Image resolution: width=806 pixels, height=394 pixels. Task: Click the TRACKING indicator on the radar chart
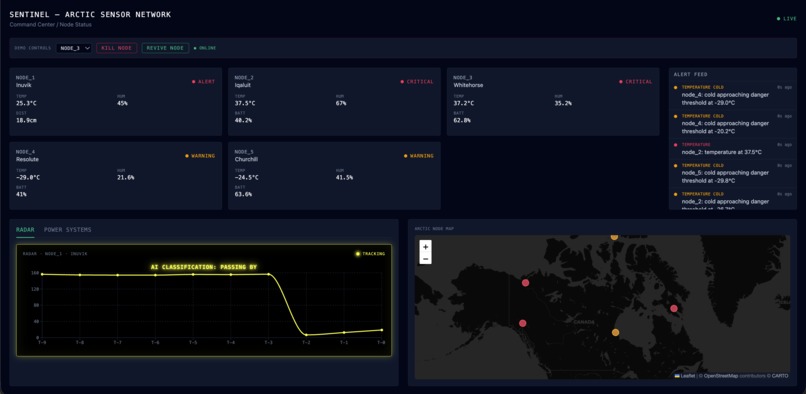[x=370, y=254]
